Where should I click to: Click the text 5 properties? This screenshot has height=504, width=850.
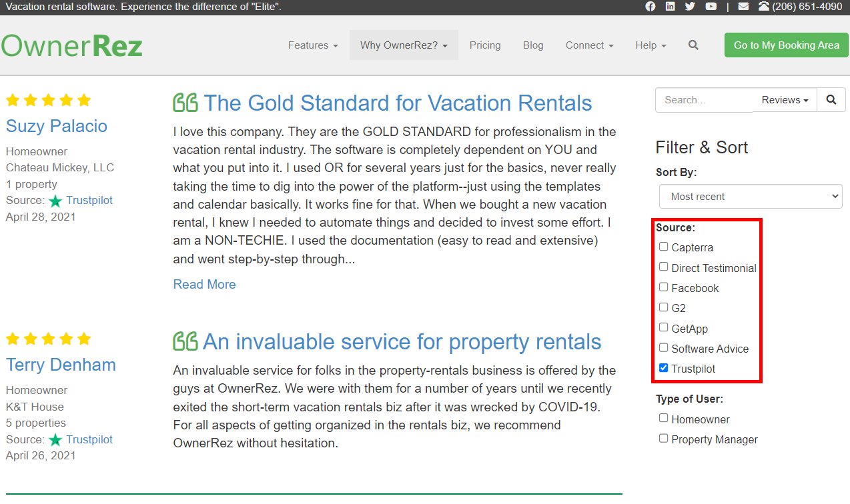coord(36,423)
